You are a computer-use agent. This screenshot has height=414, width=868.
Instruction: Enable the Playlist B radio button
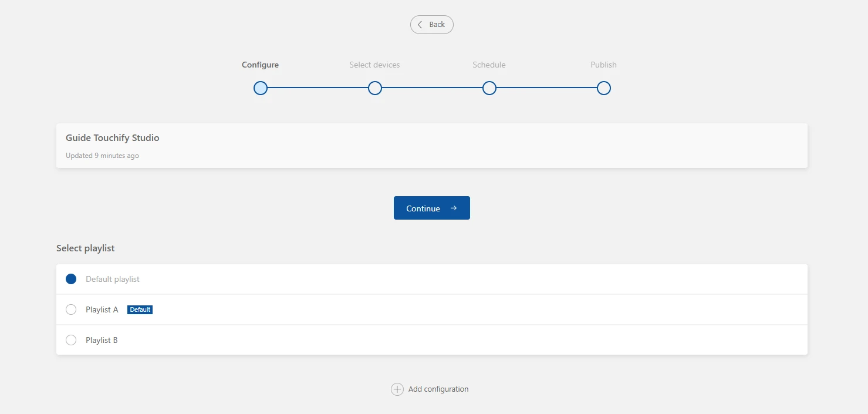click(x=71, y=340)
